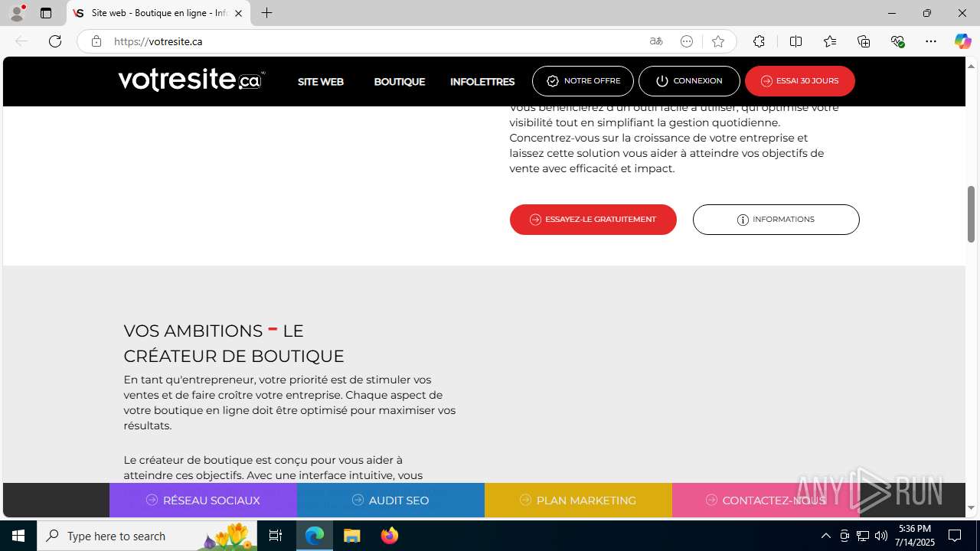Open the network status icon
Screen dimensions: 980x551
[x=863, y=536]
